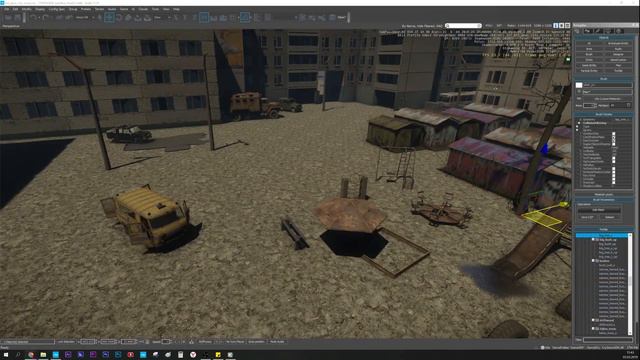Toggle the DrawLast checkbox

click(613, 182)
